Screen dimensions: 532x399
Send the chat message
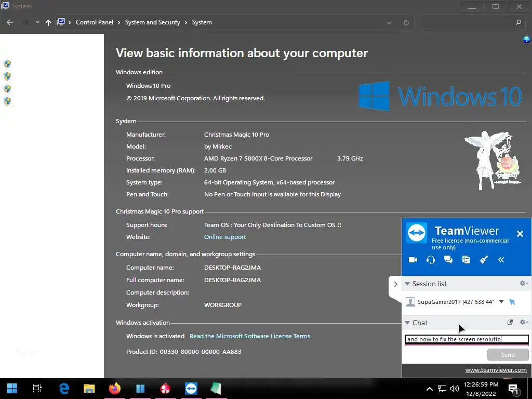[508, 355]
